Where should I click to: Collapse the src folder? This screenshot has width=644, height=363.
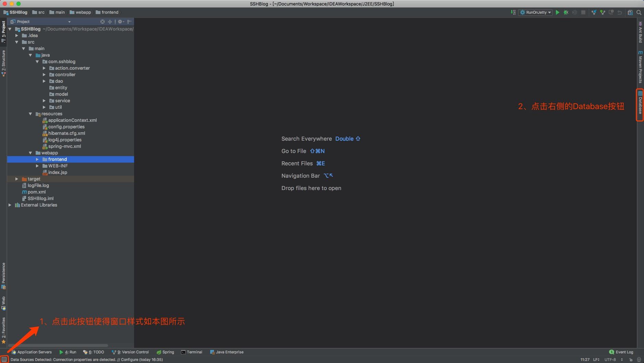click(16, 42)
